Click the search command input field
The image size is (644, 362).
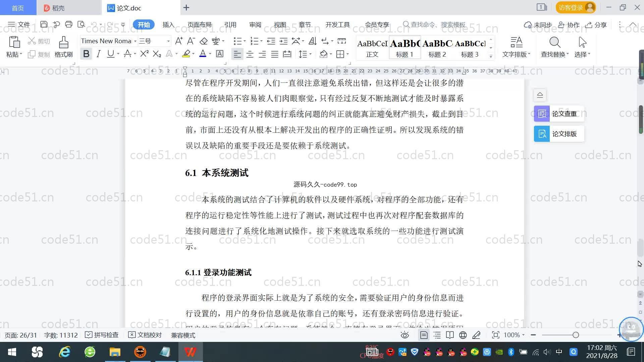tap(434, 24)
